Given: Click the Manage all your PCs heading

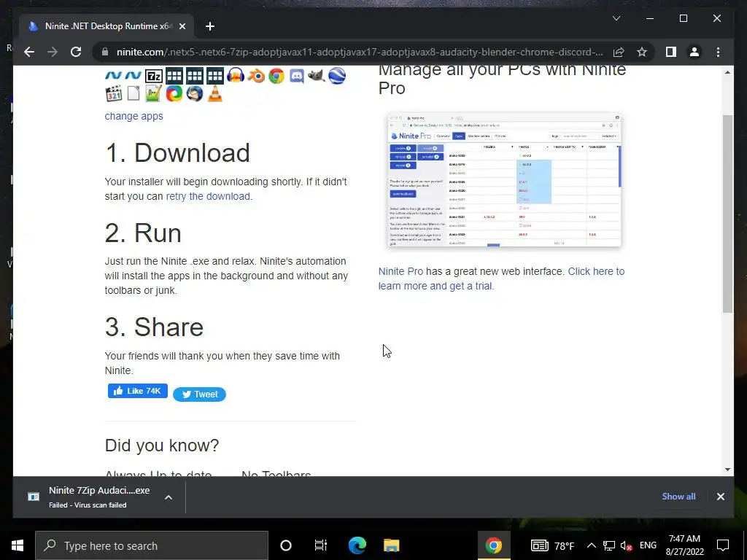Looking at the screenshot, I should 502,79.
